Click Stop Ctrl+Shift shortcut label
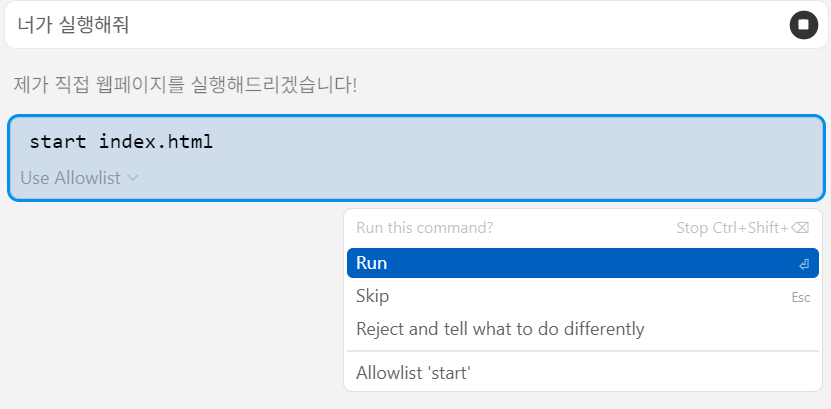The width and height of the screenshot is (831, 409). [x=742, y=228]
